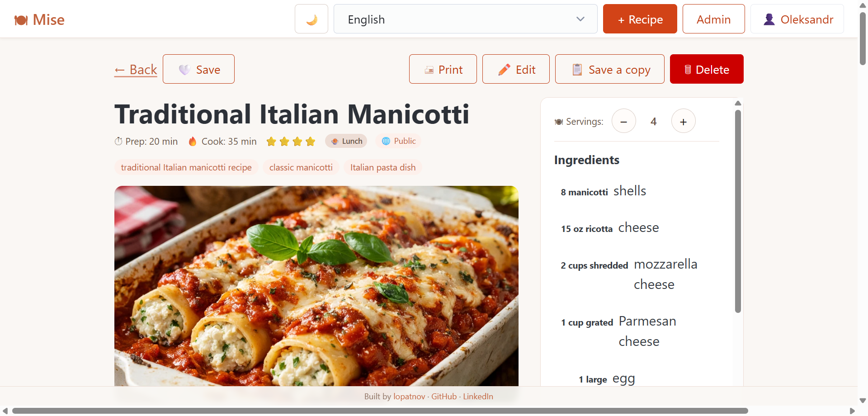Open the English language dropdown
The width and height of the screenshot is (868, 416).
pos(465,19)
